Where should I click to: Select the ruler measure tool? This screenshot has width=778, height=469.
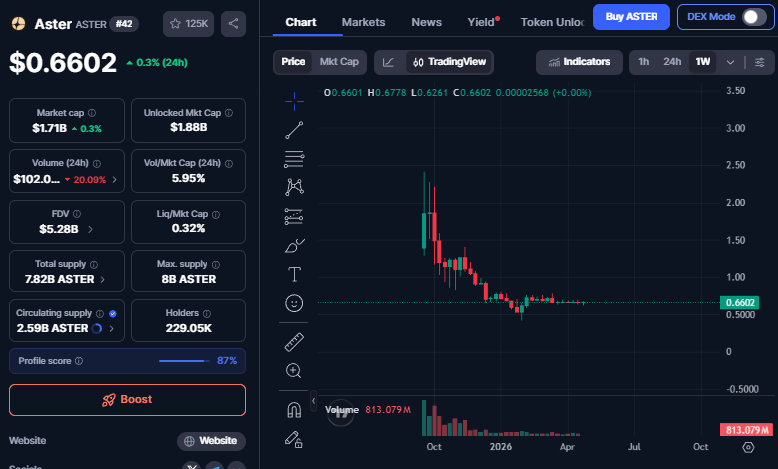point(294,342)
